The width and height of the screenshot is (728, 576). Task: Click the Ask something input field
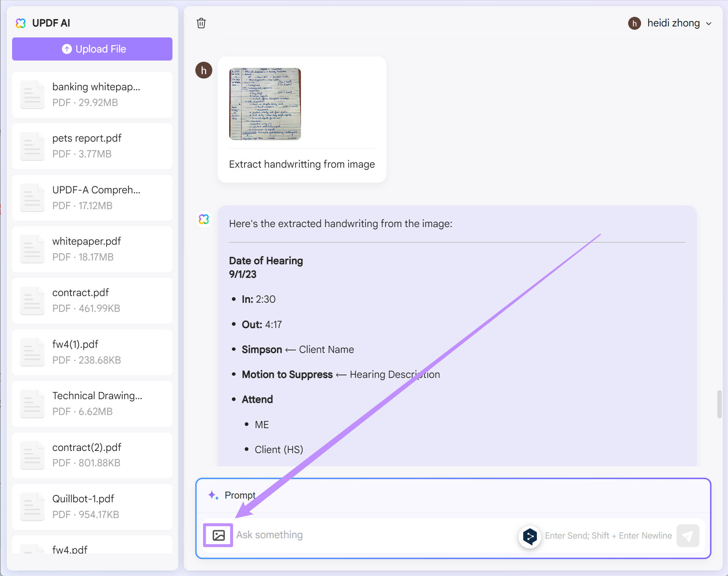click(x=374, y=535)
